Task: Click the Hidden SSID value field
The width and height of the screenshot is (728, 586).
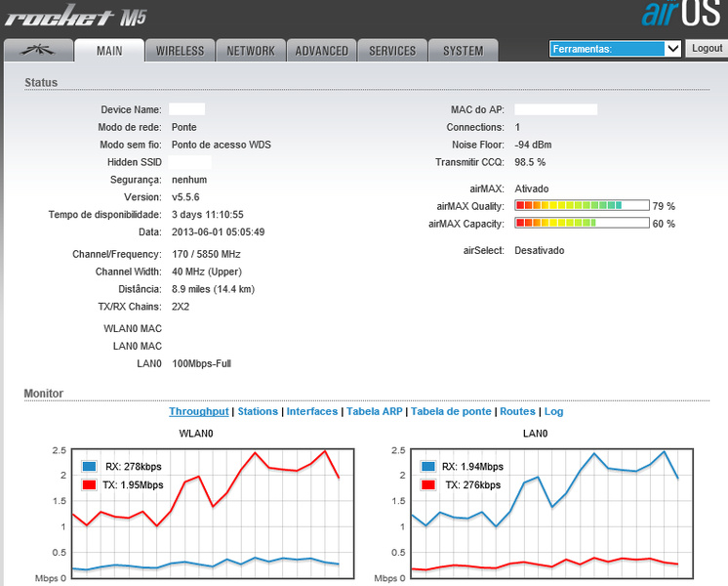Action: tap(189, 162)
